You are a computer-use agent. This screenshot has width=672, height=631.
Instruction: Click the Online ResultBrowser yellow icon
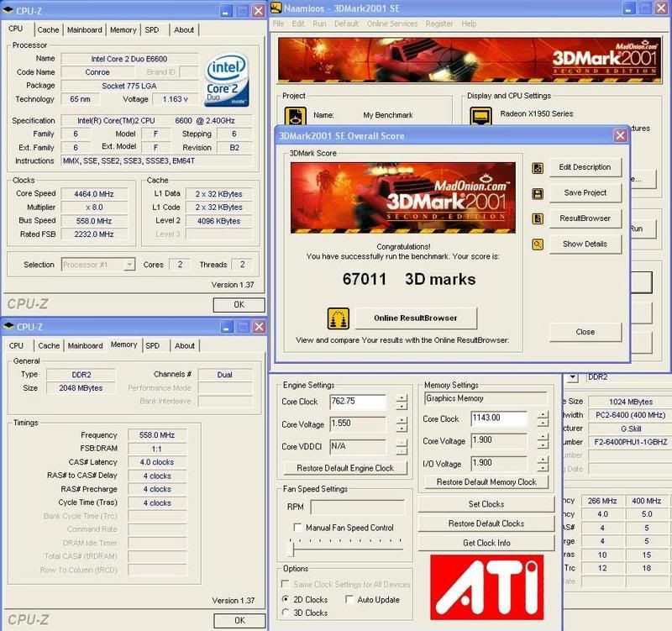339,318
